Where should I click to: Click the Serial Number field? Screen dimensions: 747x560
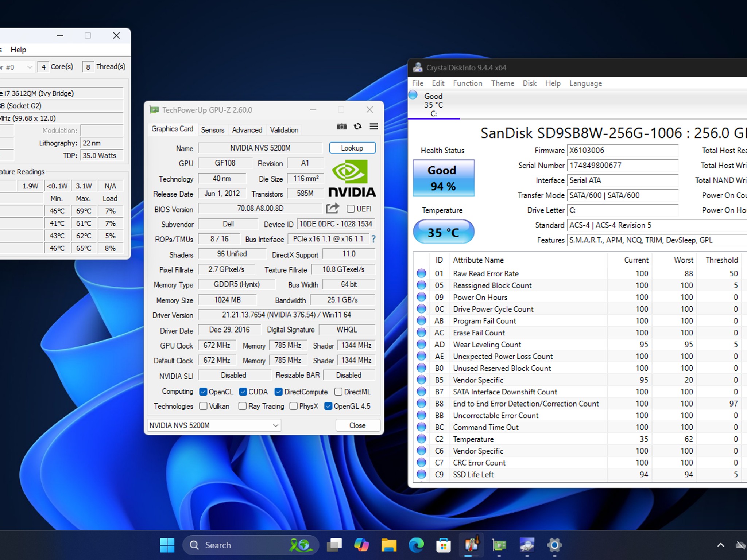pos(622,165)
